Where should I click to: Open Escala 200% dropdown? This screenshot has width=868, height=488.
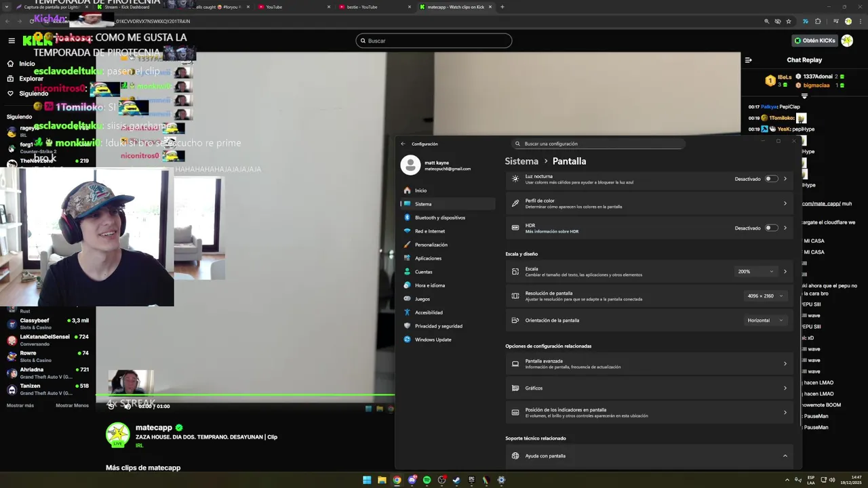click(755, 271)
